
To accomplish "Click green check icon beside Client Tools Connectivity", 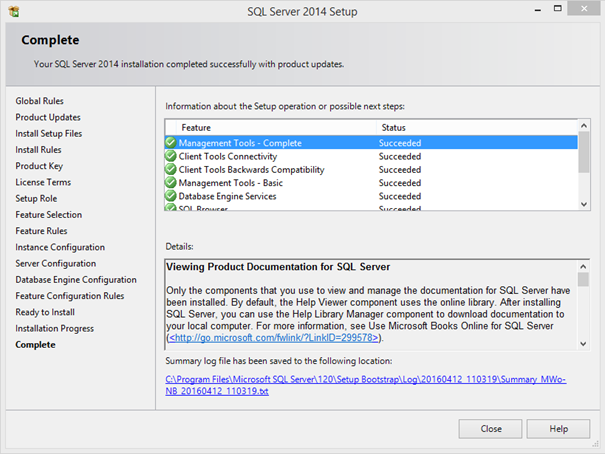I will click(171, 156).
